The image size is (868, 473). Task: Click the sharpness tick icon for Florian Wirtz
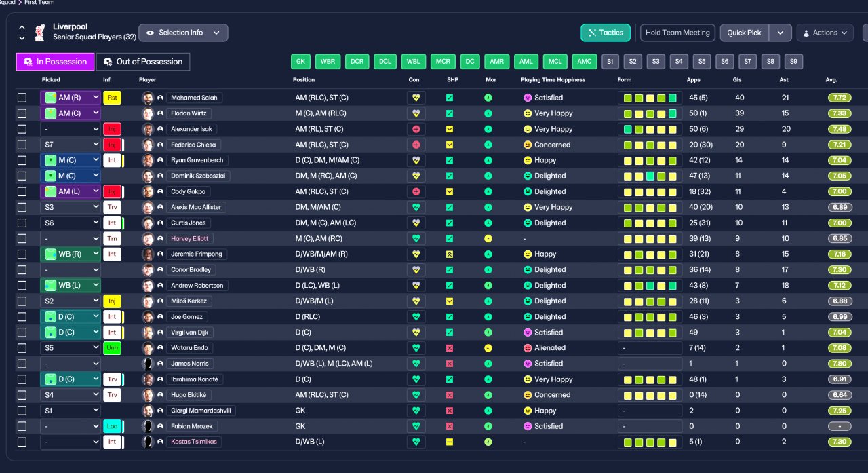coord(450,113)
